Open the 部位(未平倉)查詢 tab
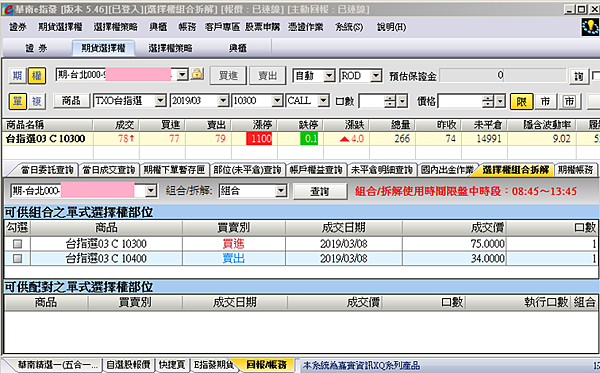Screen dimensions: 600x373 tap(248, 170)
